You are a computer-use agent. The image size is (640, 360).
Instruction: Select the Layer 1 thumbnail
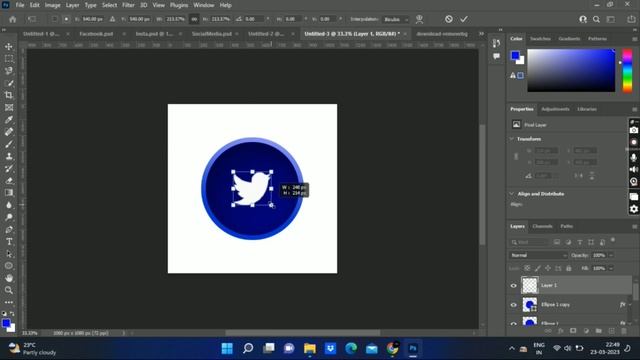[530, 285]
